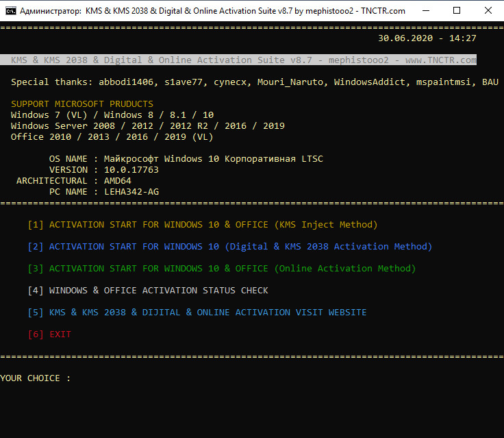504x438 pixels.
Task: Click the Special thanks credits line
Action: click(255, 82)
